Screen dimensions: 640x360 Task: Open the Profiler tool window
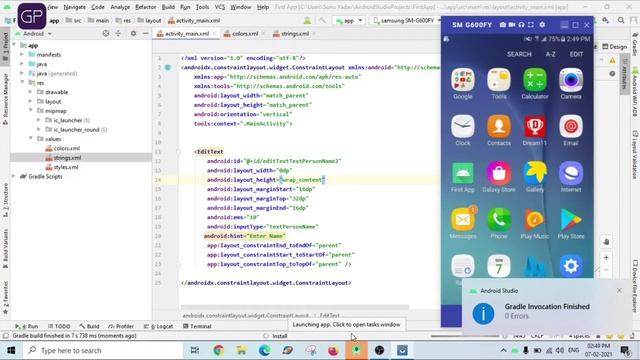point(121,326)
